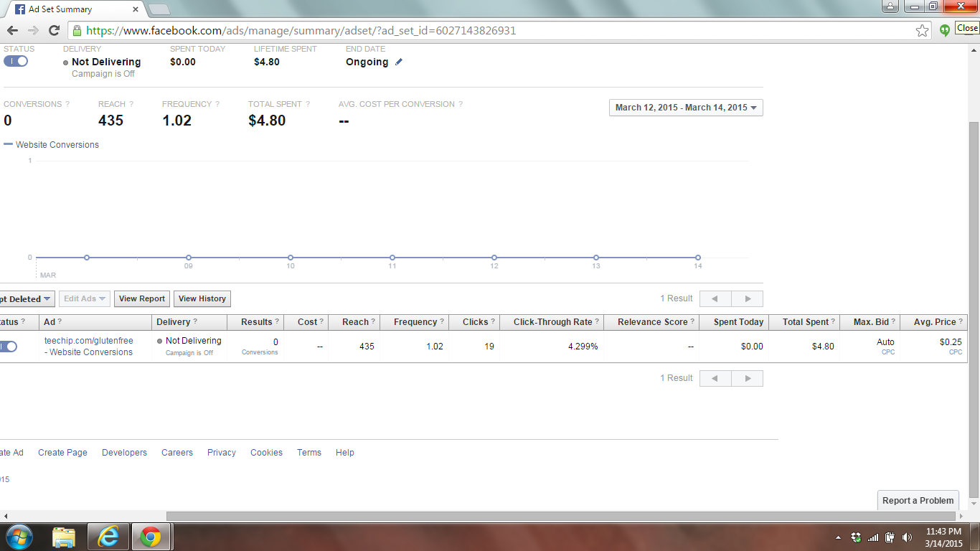Sort table by Click-Through Rate column header
The image size is (980, 551).
tap(552, 322)
